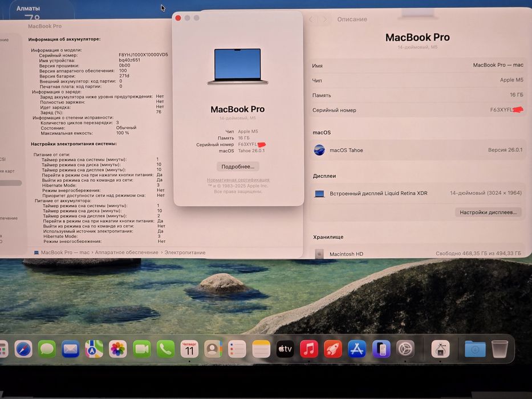Screen dimensions: 532x399
Task: Click the Имя row value MacBook Pro — mac
Action: coord(498,65)
